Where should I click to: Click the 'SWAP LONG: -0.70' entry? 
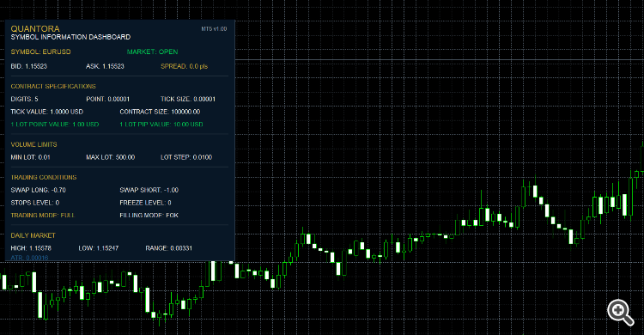click(x=38, y=190)
